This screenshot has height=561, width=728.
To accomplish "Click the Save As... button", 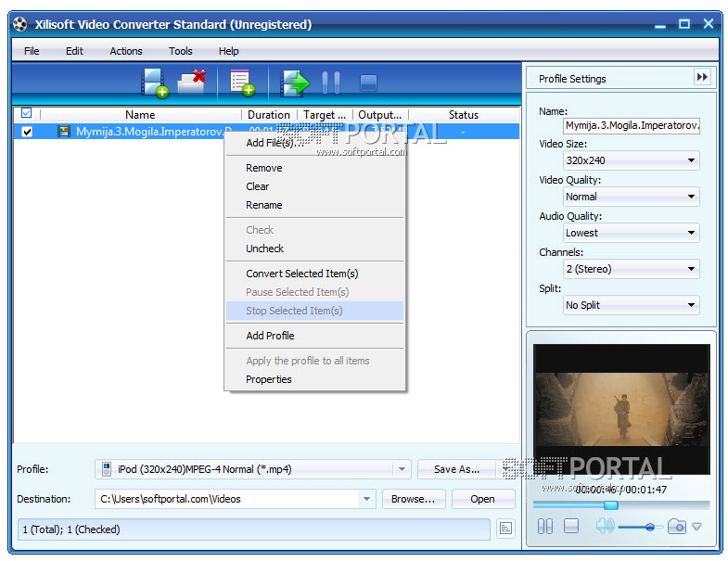I will tap(457, 469).
